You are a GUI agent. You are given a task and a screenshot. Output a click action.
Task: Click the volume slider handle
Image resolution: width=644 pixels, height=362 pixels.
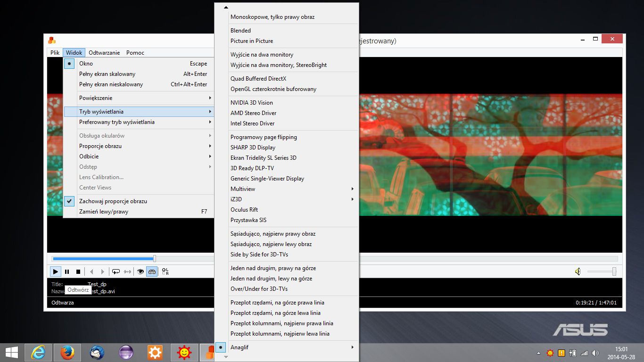(614, 271)
